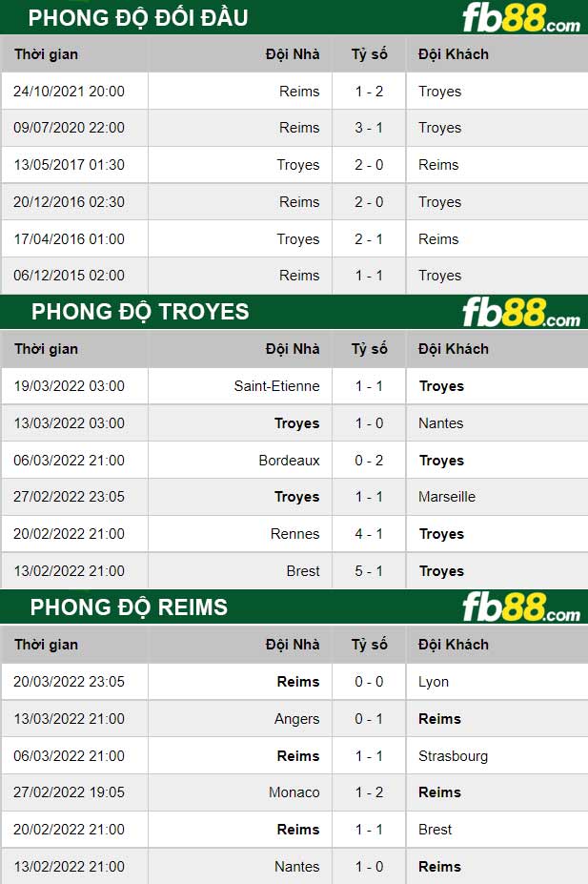Open the Strasbourg team link
588x884 pixels.
pos(453,756)
